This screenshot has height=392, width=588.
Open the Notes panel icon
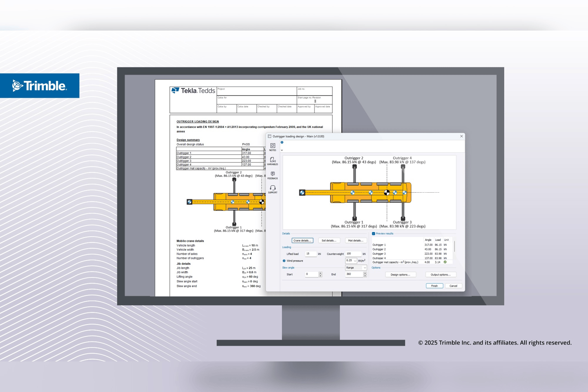click(272, 146)
